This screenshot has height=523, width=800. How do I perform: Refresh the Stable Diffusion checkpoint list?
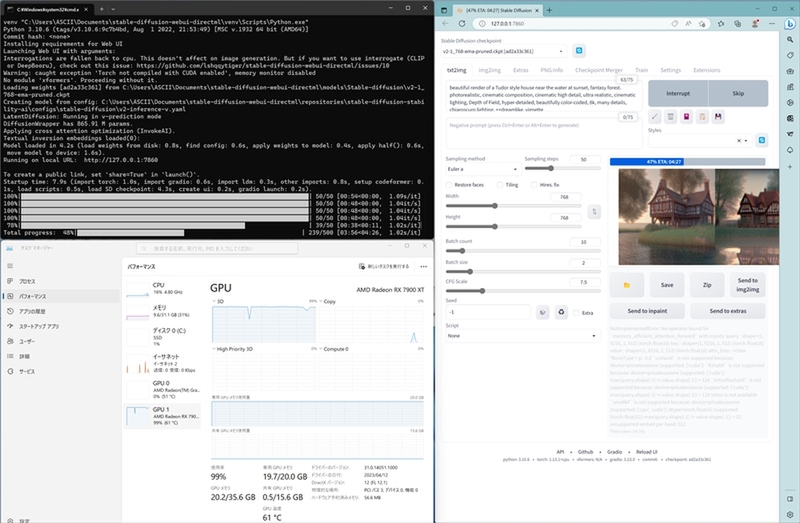[x=577, y=50]
